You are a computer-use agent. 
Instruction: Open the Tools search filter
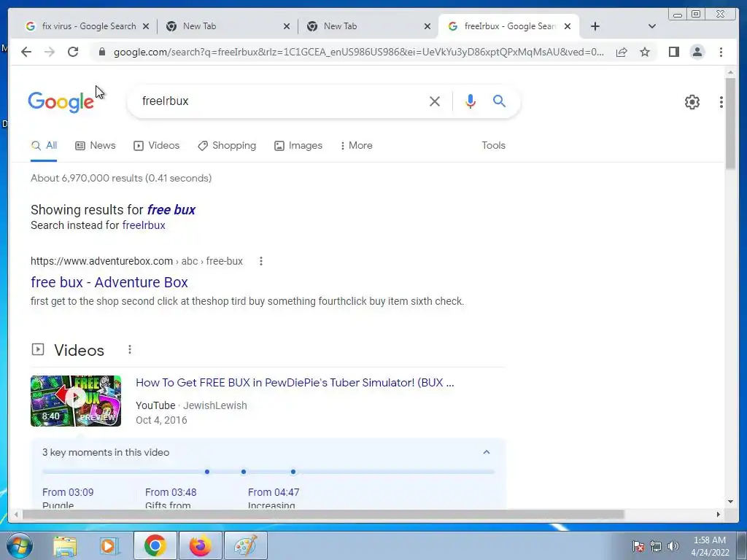[x=493, y=145]
